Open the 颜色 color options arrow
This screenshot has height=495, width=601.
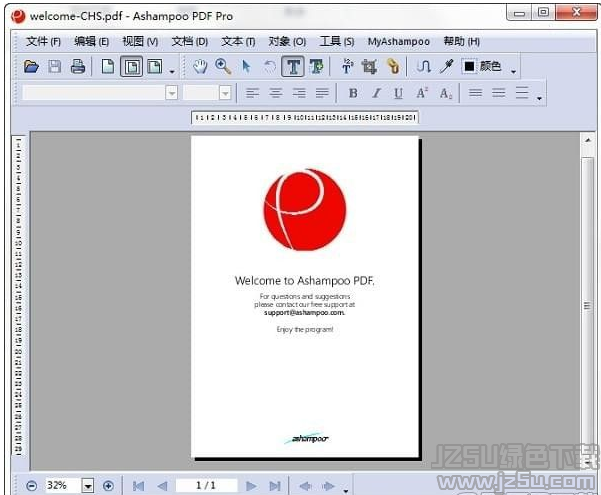(513, 71)
